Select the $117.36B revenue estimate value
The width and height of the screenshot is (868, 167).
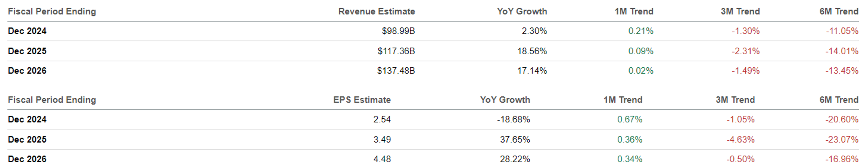pos(396,51)
